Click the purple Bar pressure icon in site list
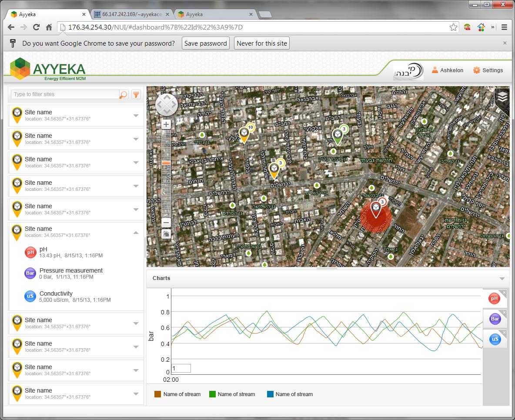 30,273
